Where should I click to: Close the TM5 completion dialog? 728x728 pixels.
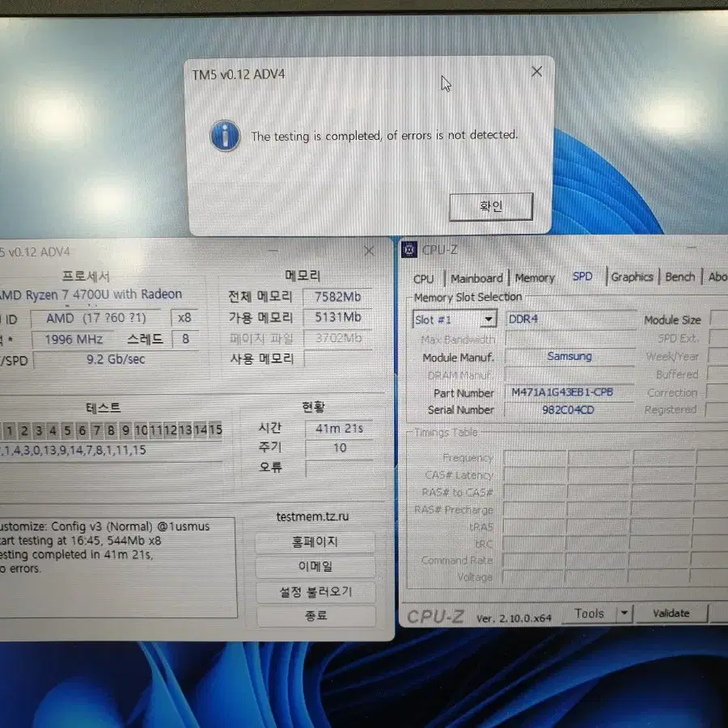pos(537,71)
